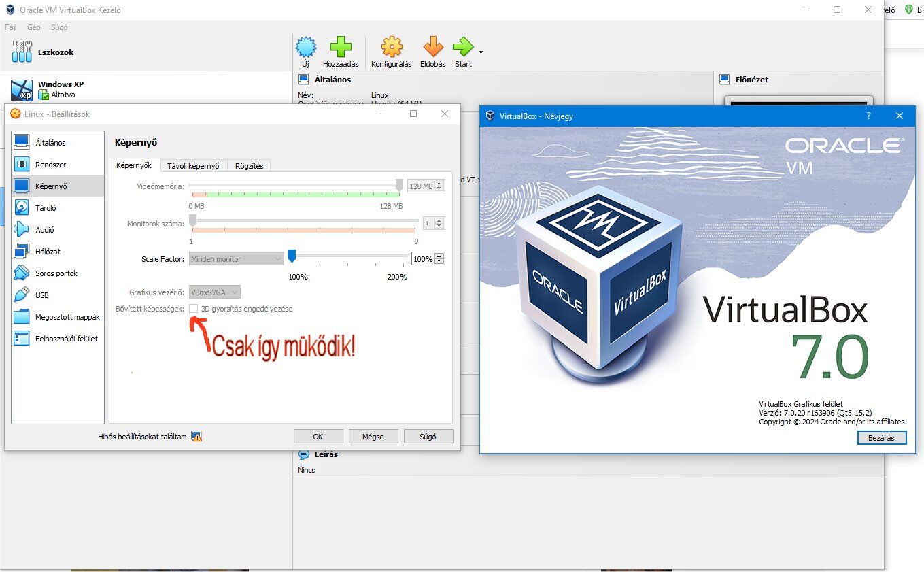Close the VirtualBox - Névjegy window
Image resolution: width=924 pixels, height=572 pixels.
point(900,116)
